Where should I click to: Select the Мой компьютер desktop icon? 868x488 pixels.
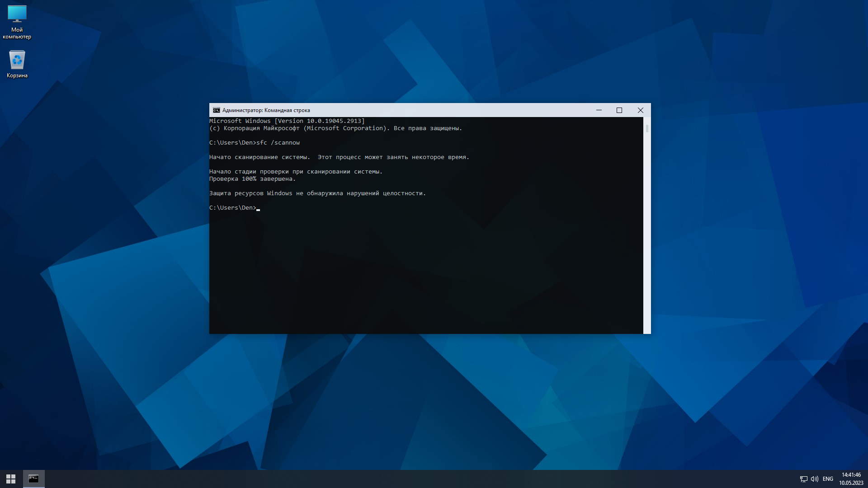(17, 21)
